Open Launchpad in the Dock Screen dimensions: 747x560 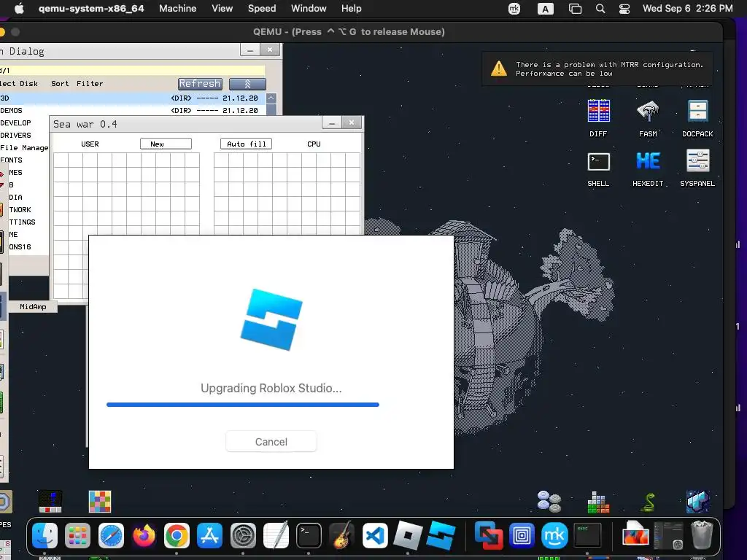77,536
